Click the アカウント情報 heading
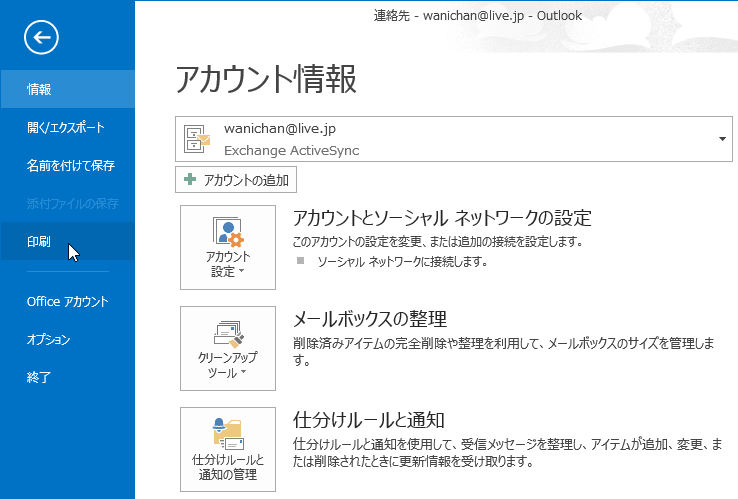 click(266, 79)
